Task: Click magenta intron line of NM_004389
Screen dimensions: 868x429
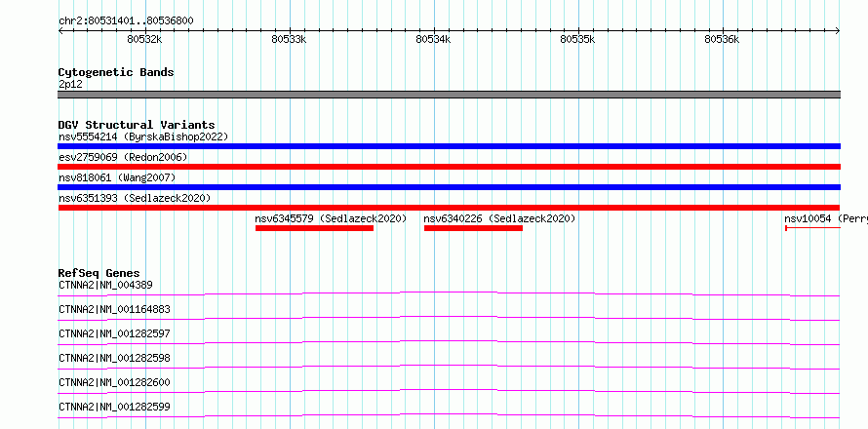Action: click(x=449, y=292)
